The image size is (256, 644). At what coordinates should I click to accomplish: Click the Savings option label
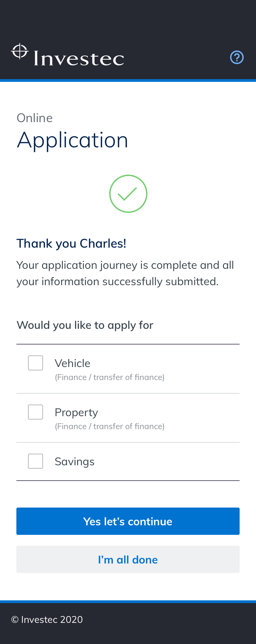tap(74, 462)
